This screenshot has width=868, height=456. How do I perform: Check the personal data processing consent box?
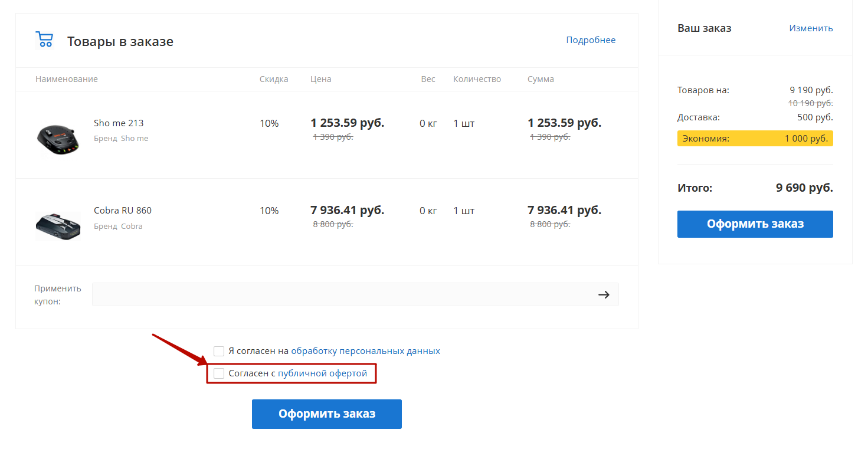click(219, 351)
